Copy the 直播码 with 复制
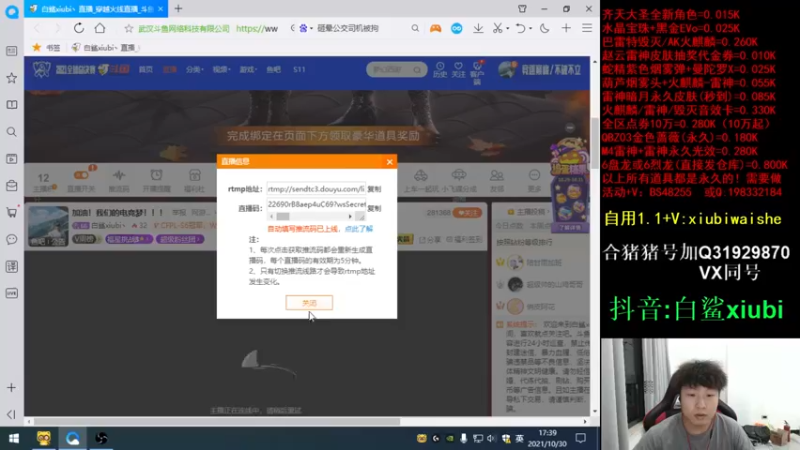 tap(374, 208)
